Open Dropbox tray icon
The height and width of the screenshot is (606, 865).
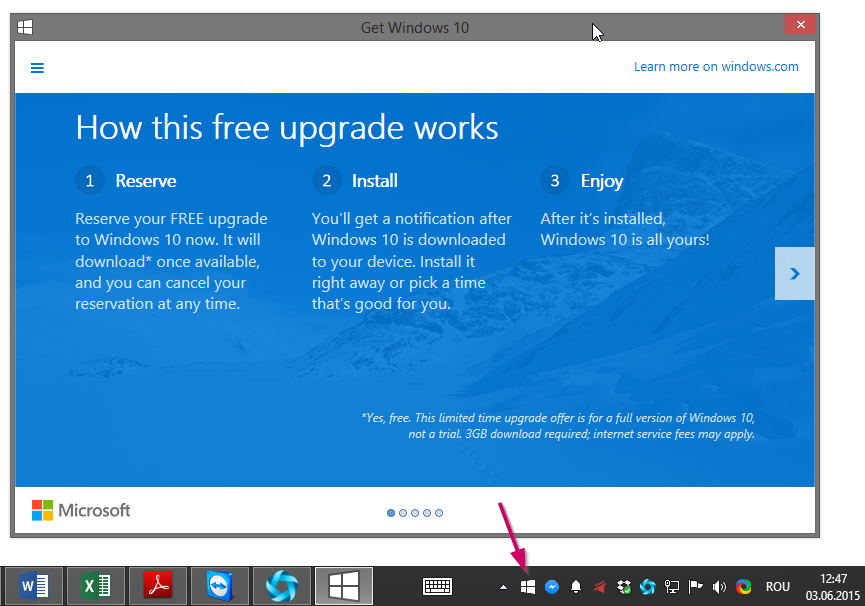[624, 587]
